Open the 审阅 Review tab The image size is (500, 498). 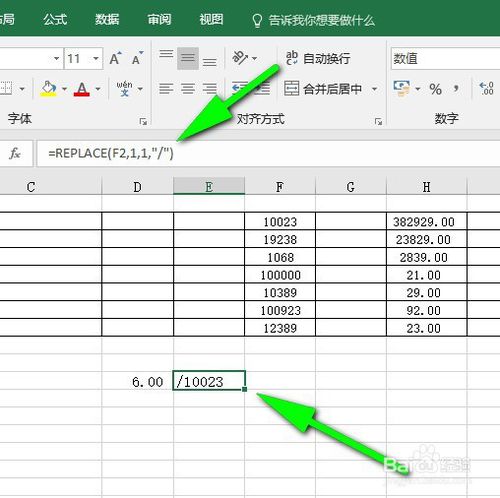click(159, 19)
